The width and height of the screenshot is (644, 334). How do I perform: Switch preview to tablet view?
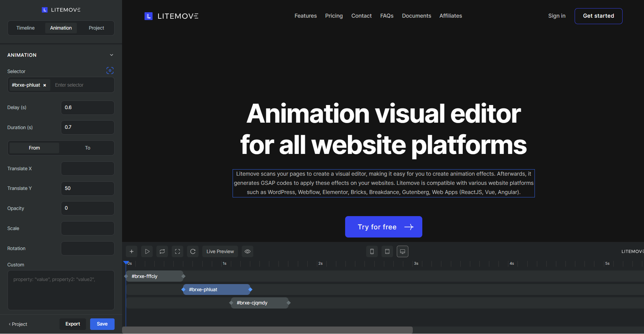pyautogui.click(x=387, y=251)
